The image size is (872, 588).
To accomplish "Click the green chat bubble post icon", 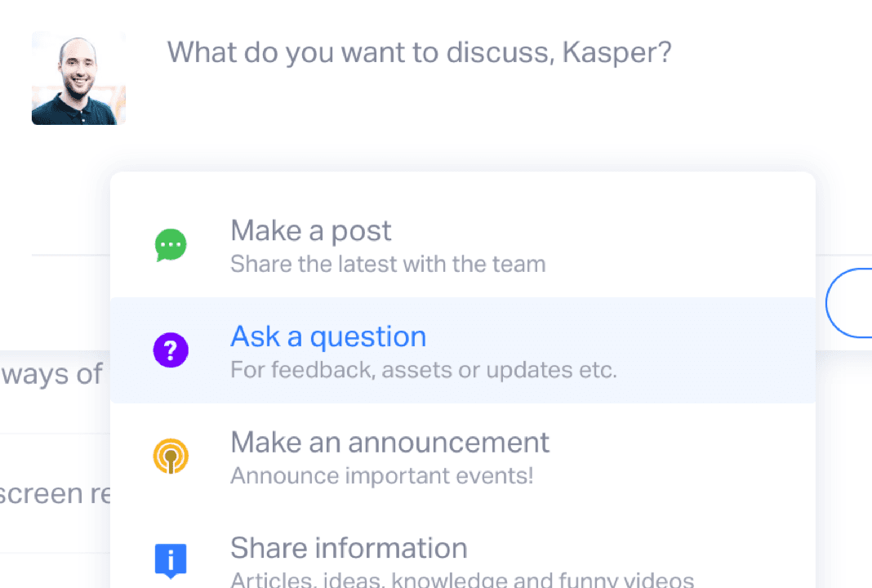I will [x=171, y=245].
